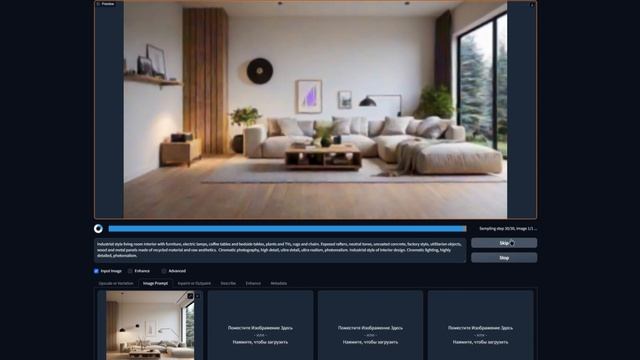640x360 pixels.
Task: Select the Image Prompt tab
Action: point(156,283)
